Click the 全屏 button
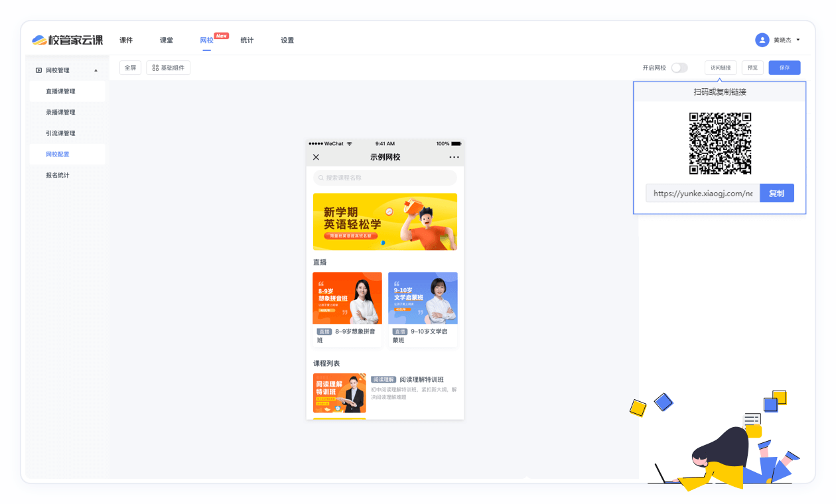 click(130, 68)
